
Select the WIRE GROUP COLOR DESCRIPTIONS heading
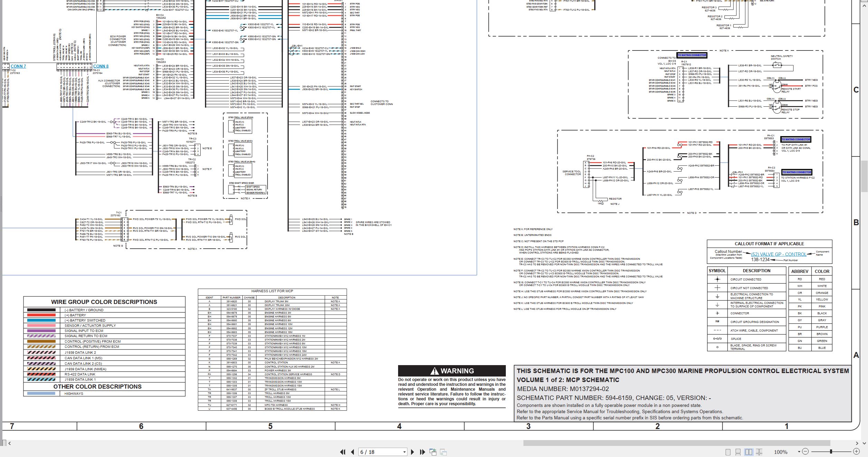[x=104, y=302]
